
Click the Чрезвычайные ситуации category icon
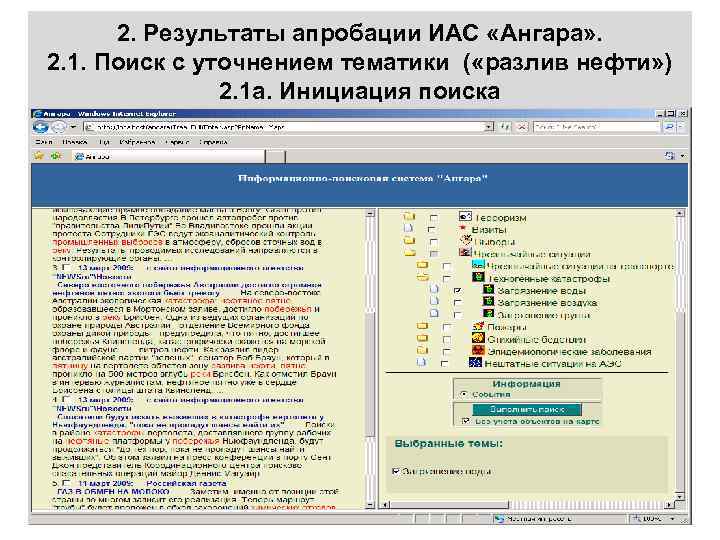[465, 252]
